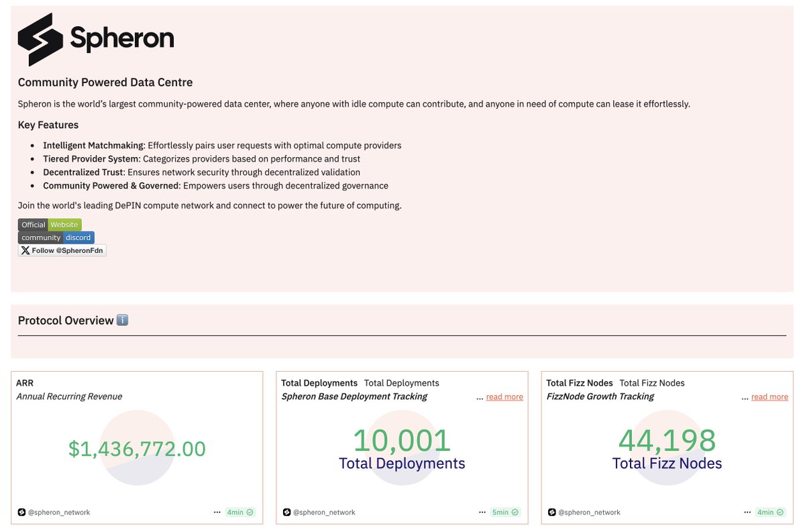
Task: Click the 5min refresh badge in Total Deployments card
Action: (505, 512)
